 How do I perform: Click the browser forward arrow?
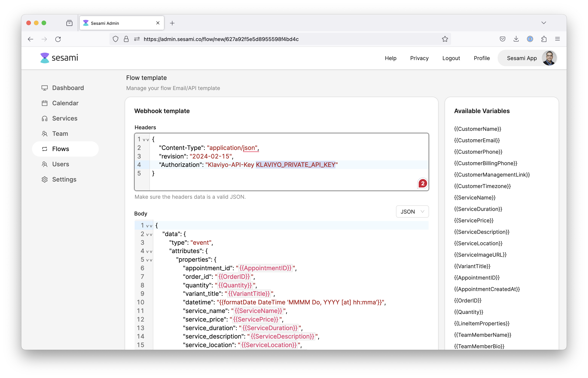tap(44, 39)
